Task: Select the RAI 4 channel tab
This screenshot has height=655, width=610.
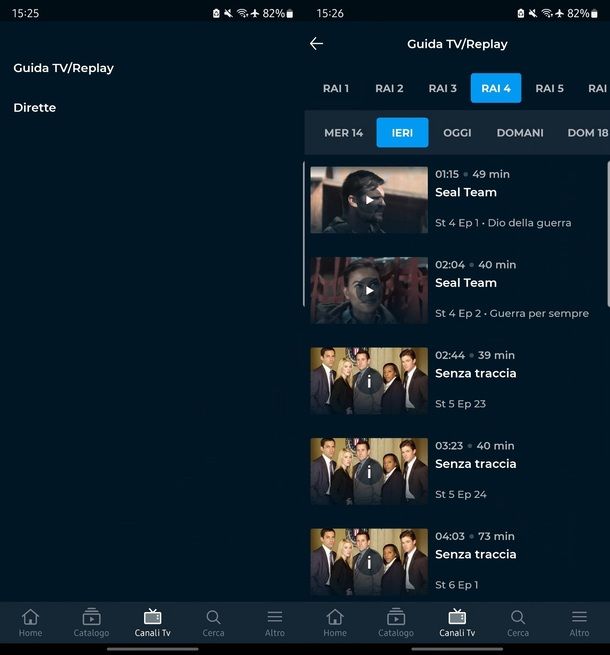Action: [496, 88]
